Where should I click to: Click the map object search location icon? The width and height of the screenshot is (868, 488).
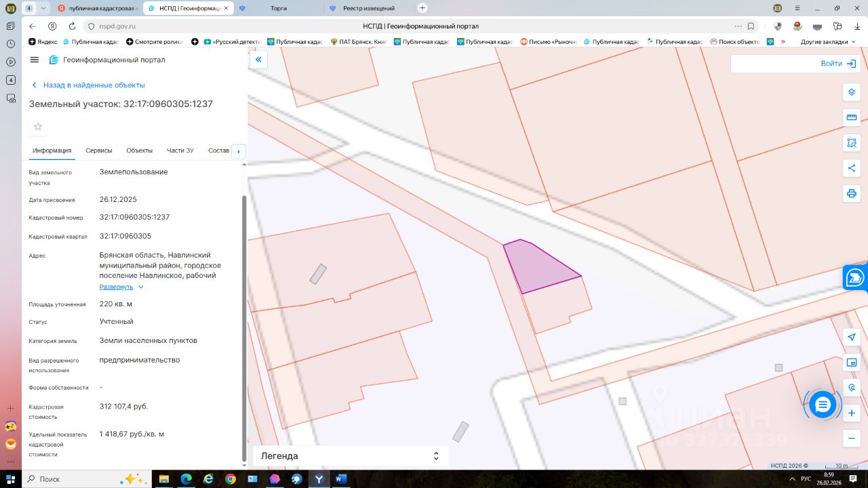[x=852, y=388]
